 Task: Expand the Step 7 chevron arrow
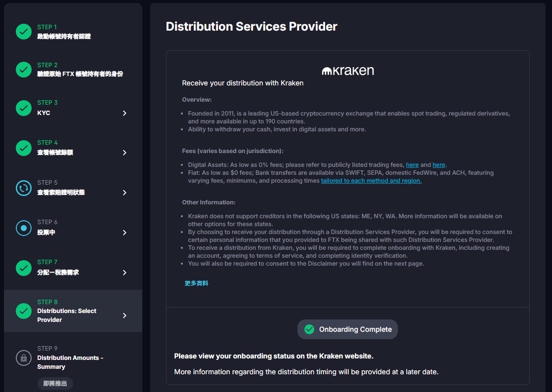[125, 273]
